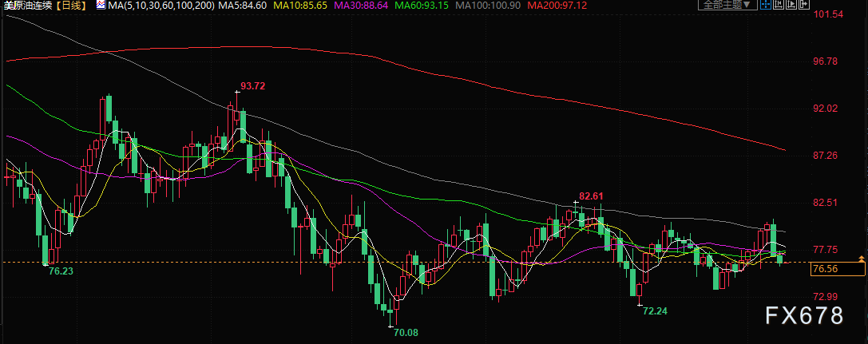Click the MA5:84.60 value
The image size is (868, 344).
click(x=243, y=5)
